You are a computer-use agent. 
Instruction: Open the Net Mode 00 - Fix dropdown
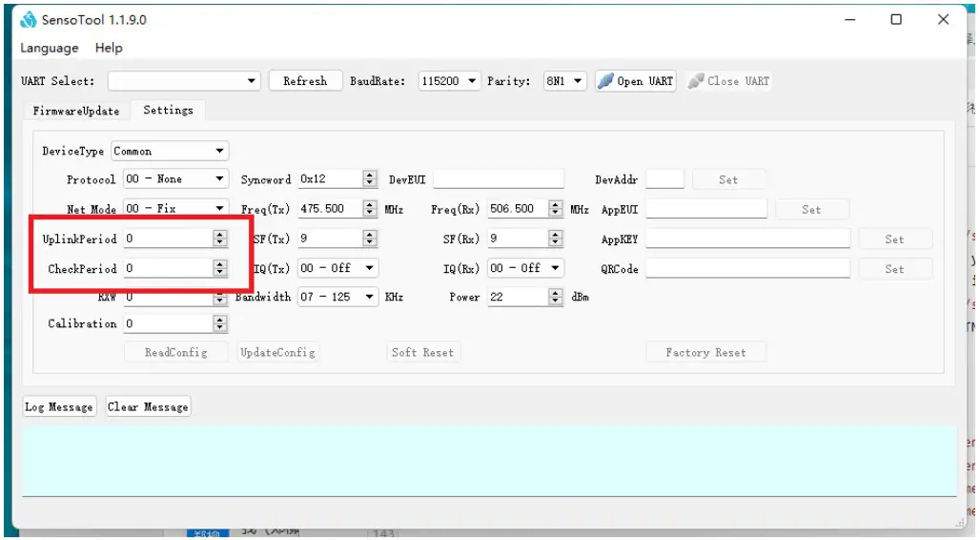(x=175, y=208)
